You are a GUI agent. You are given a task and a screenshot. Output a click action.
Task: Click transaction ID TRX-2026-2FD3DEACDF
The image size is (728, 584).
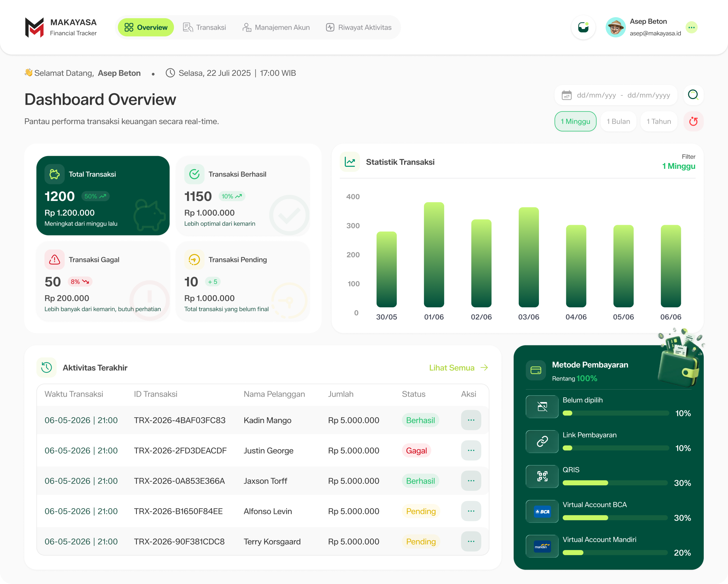[180, 450]
